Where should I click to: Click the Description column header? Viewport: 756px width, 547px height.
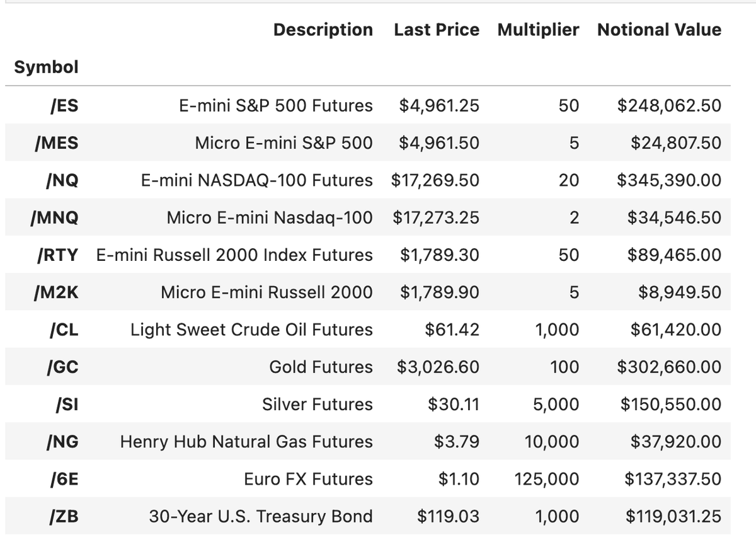[x=323, y=30]
